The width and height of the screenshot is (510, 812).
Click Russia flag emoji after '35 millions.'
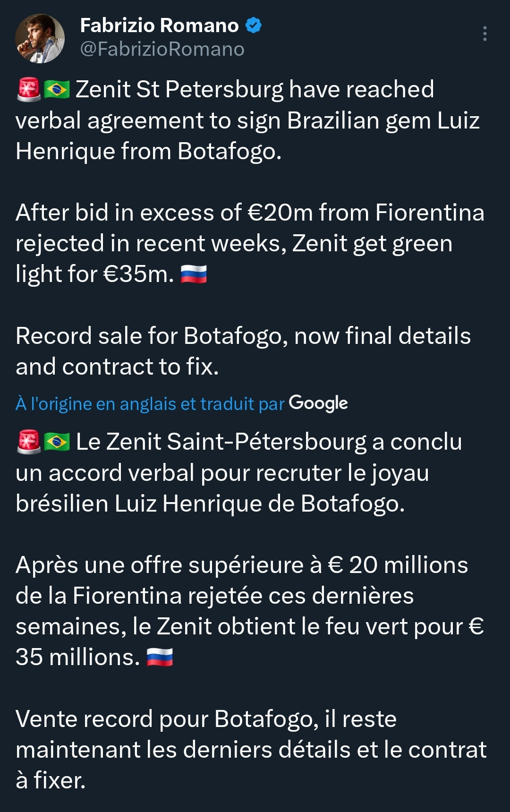click(160, 657)
